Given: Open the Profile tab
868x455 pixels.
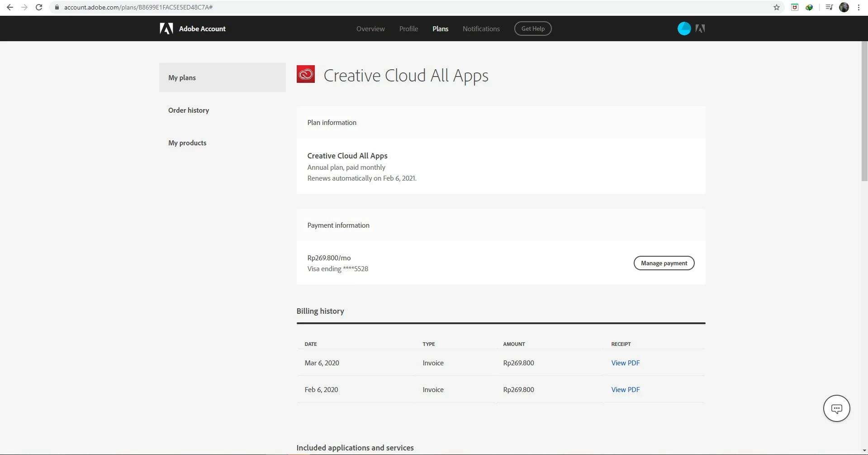Looking at the screenshot, I should (408, 29).
